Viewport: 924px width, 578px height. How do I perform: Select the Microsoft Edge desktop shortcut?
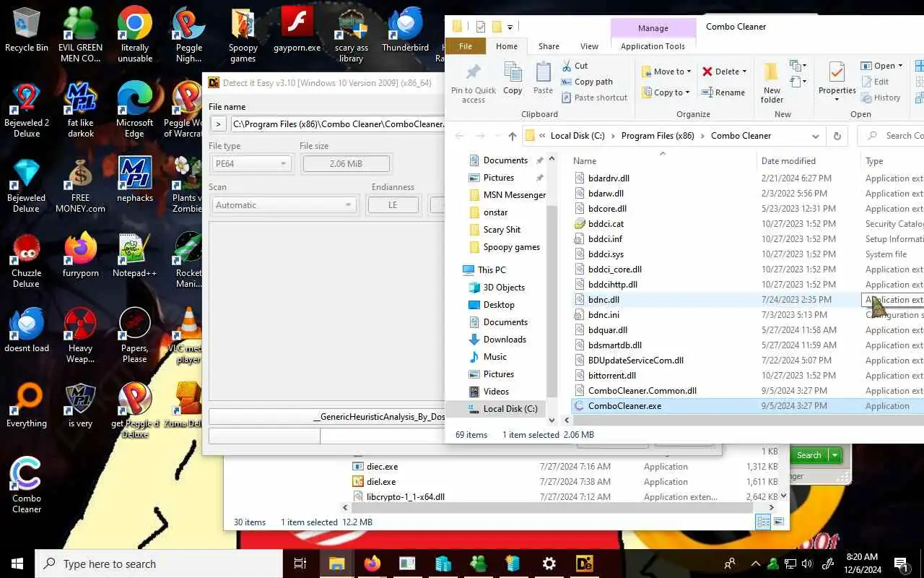[135, 110]
